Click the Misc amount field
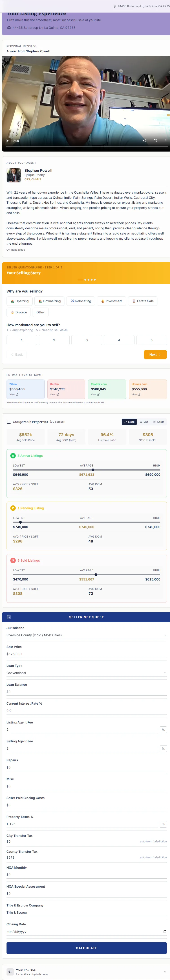This screenshot has height=980, width=170. coord(87,786)
